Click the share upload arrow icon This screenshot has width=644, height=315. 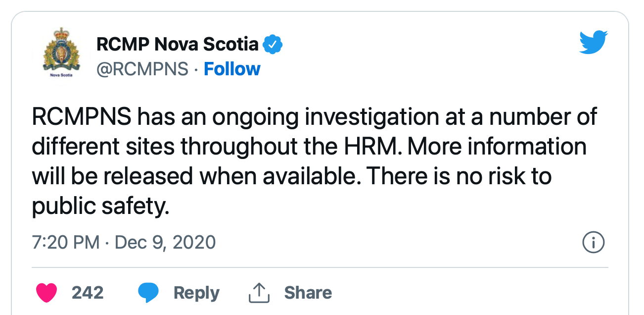coord(258,293)
